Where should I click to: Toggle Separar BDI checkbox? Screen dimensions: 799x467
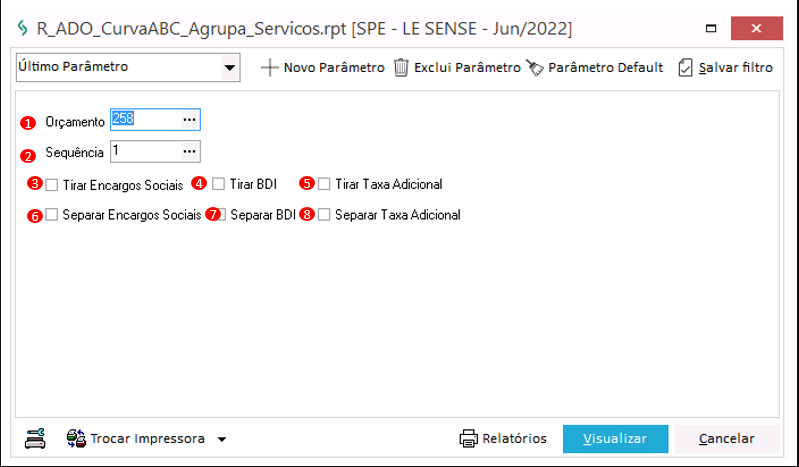click(222, 215)
